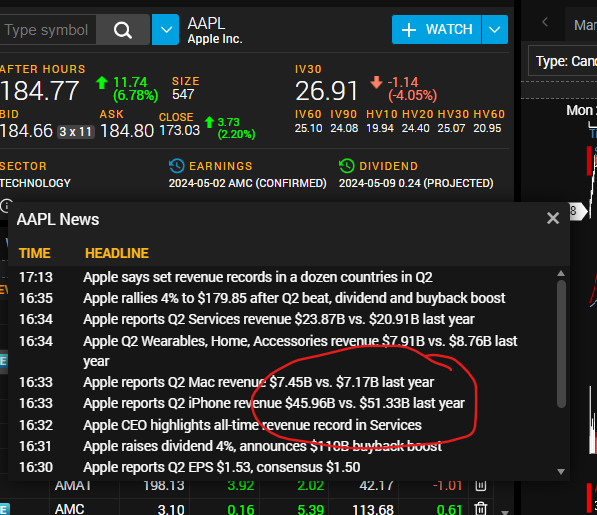Select the AMAT ticker in watchlist
The width and height of the screenshot is (597, 515).
coord(73,486)
